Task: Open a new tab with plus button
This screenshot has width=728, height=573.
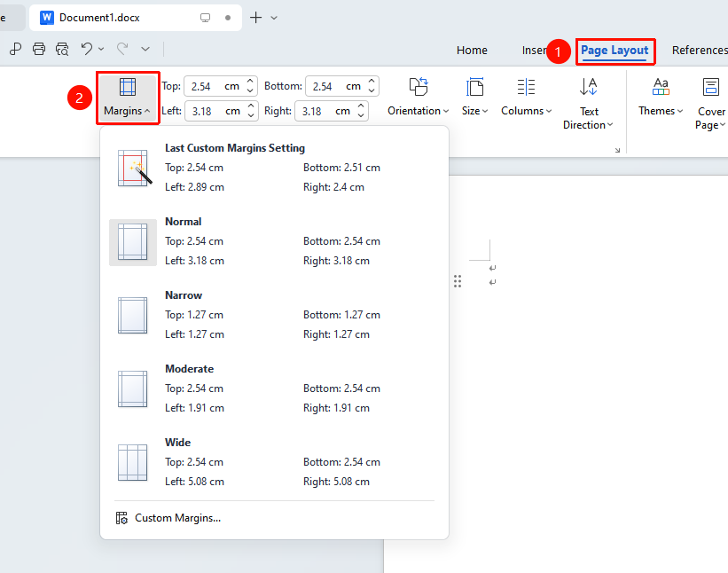Action: [x=256, y=18]
